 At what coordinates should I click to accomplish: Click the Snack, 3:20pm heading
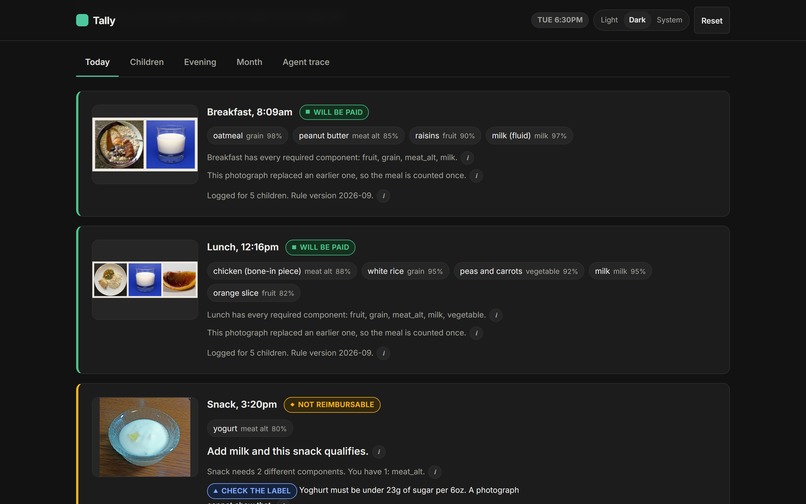coord(242,405)
